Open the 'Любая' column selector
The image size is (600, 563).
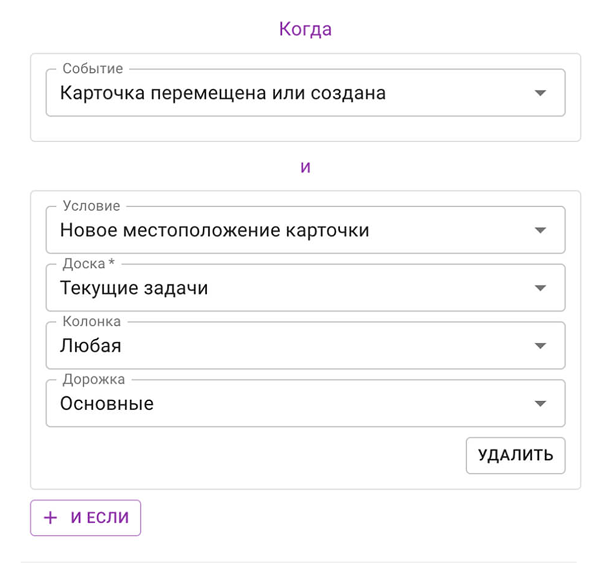coord(305,346)
